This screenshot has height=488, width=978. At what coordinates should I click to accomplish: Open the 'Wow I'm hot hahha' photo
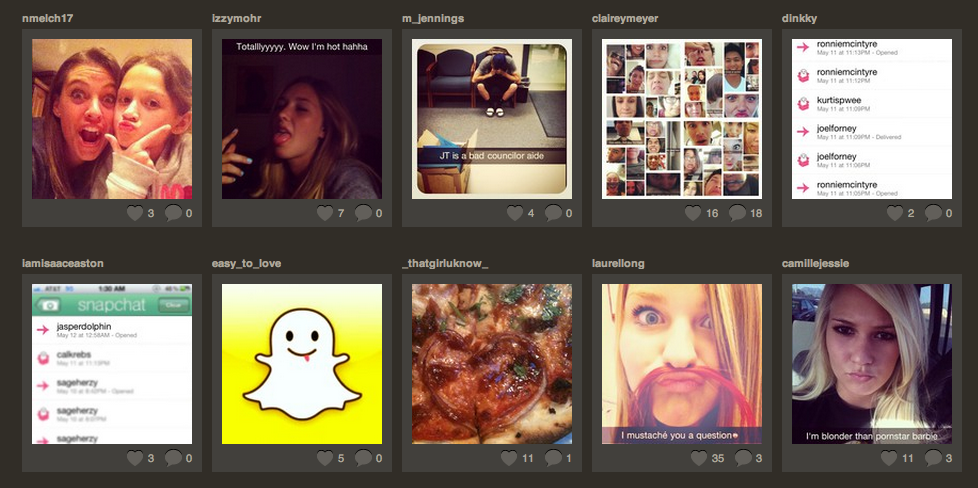tap(302, 119)
